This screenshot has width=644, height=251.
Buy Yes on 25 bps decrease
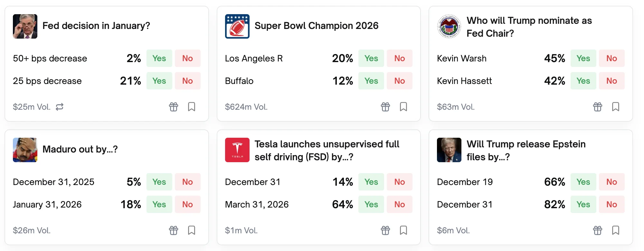click(x=159, y=81)
